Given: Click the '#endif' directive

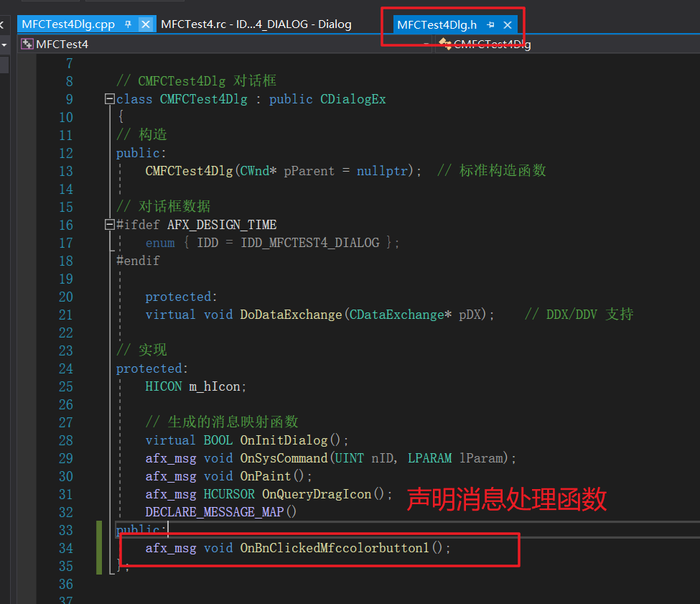Looking at the screenshot, I should (138, 260).
